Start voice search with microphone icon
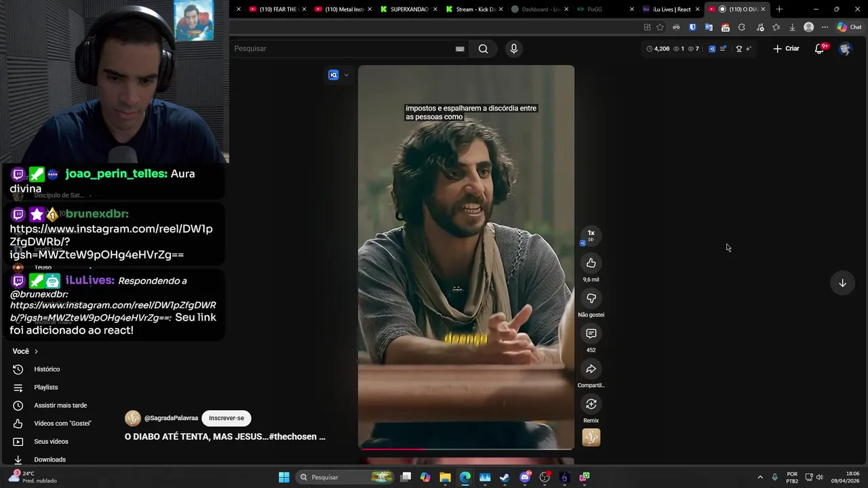This screenshot has width=868, height=488. [513, 49]
